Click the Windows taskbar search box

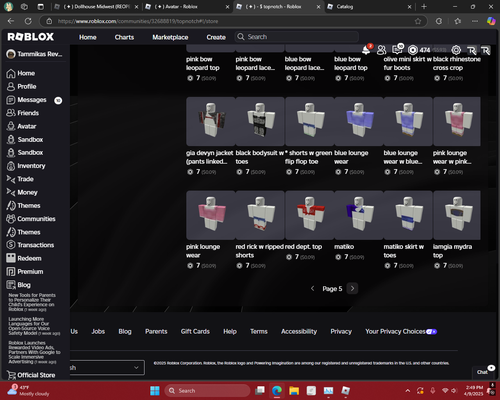(207, 391)
